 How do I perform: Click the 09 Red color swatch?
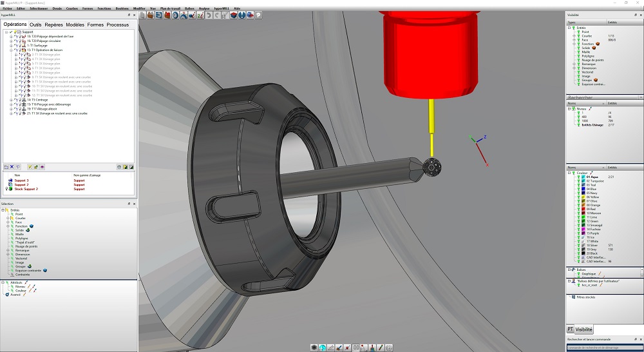(584, 210)
